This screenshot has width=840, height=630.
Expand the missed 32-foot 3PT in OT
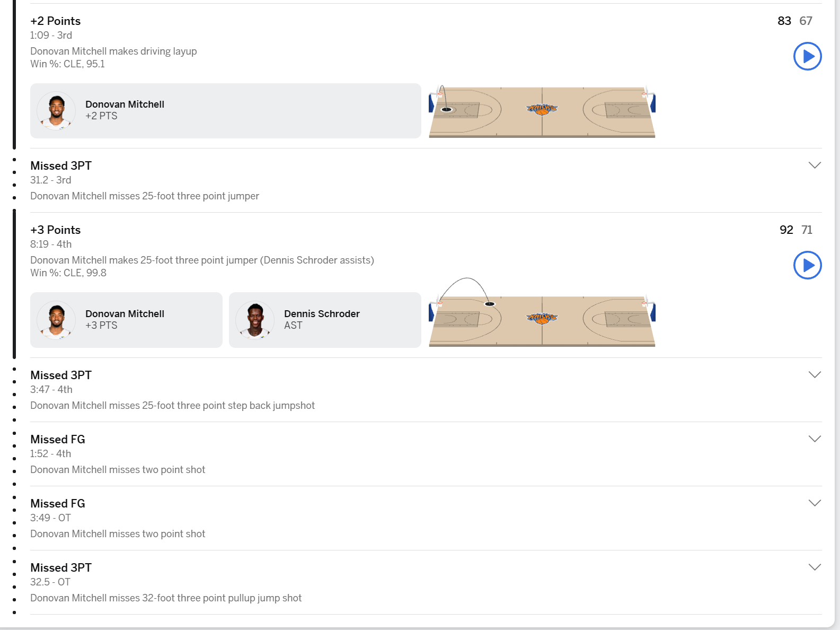815,567
